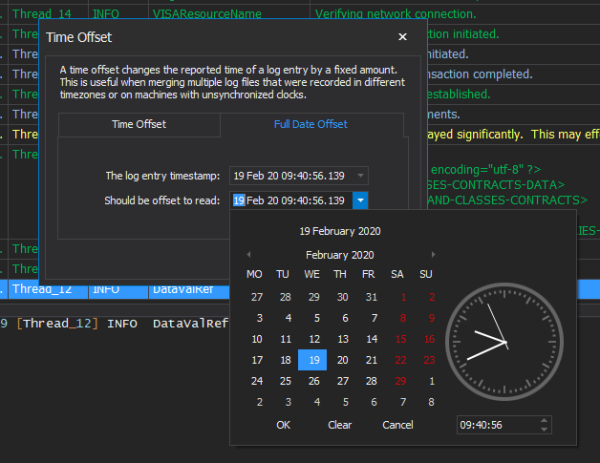This screenshot has width=600, height=463.
Task: Edit the 09:40:56 time field
Action: [x=498, y=425]
